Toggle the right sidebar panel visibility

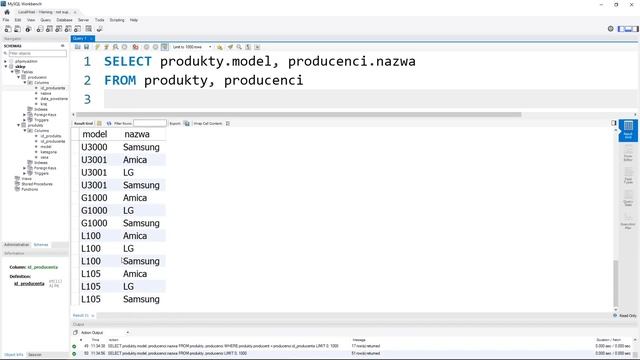tap(635, 29)
